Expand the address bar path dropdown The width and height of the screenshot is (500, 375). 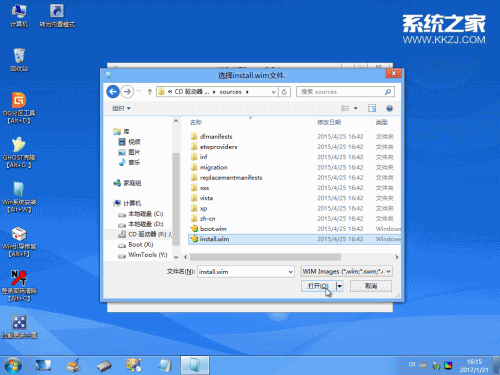273,92
